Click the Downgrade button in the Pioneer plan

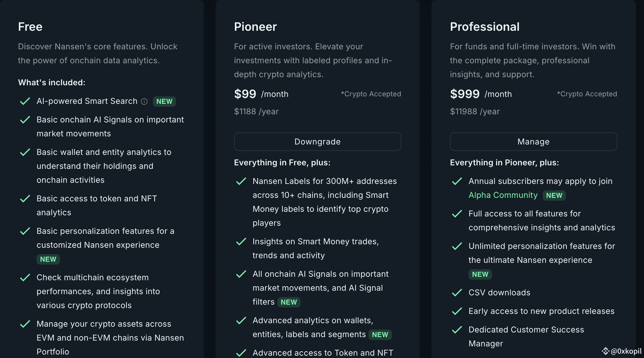pos(317,142)
